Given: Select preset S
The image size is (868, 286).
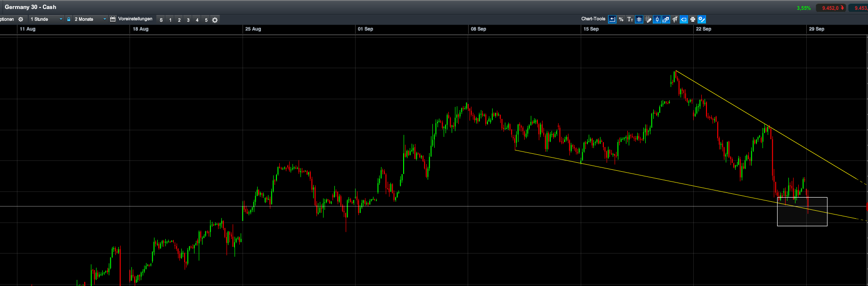Looking at the screenshot, I should tap(161, 20).
